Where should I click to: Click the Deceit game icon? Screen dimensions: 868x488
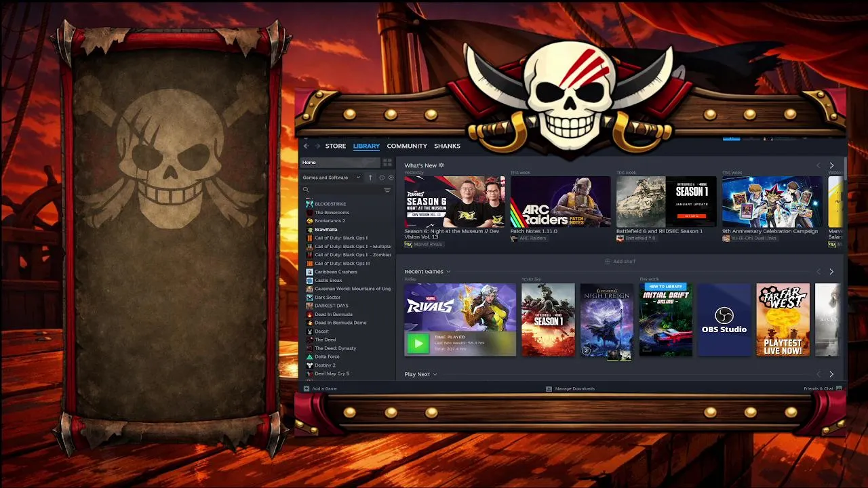pos(309,331)
